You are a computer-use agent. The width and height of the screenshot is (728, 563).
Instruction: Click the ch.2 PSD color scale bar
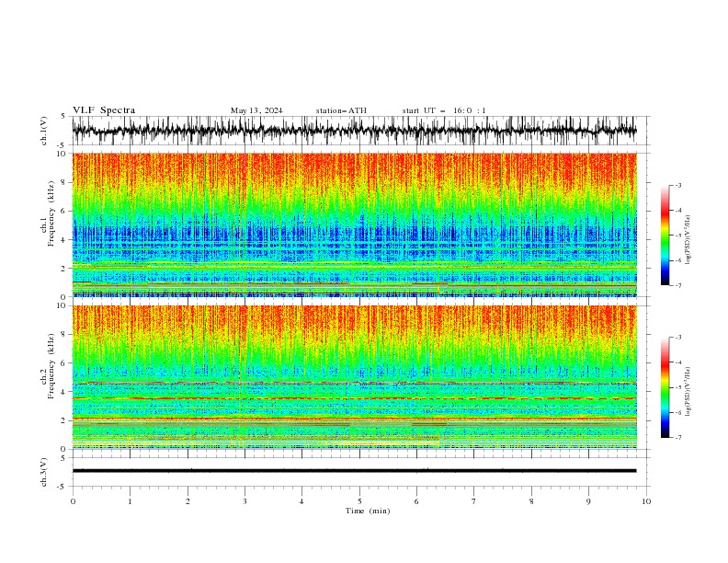[x=665, y=387]
